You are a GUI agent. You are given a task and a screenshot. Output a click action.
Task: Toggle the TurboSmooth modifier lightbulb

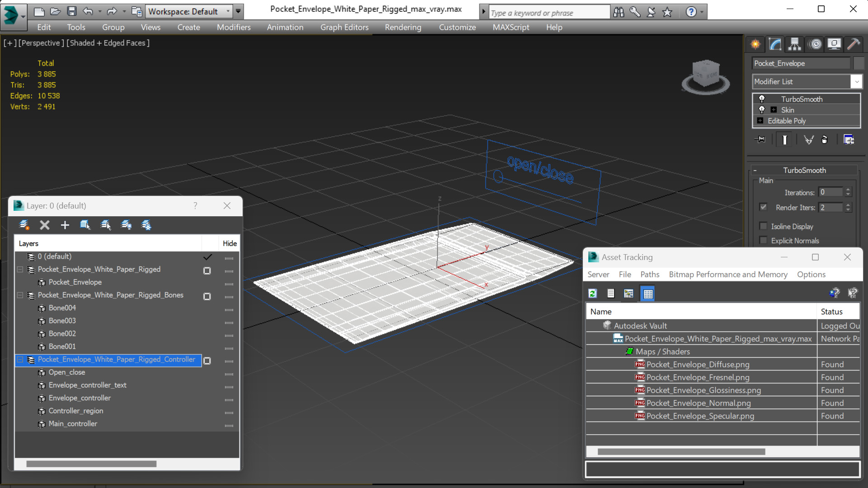[762, 99]
